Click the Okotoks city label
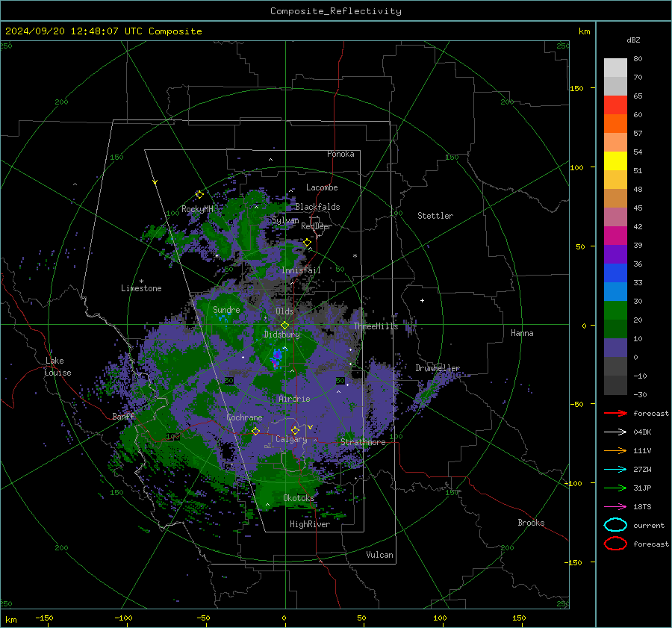 (299, 498)
